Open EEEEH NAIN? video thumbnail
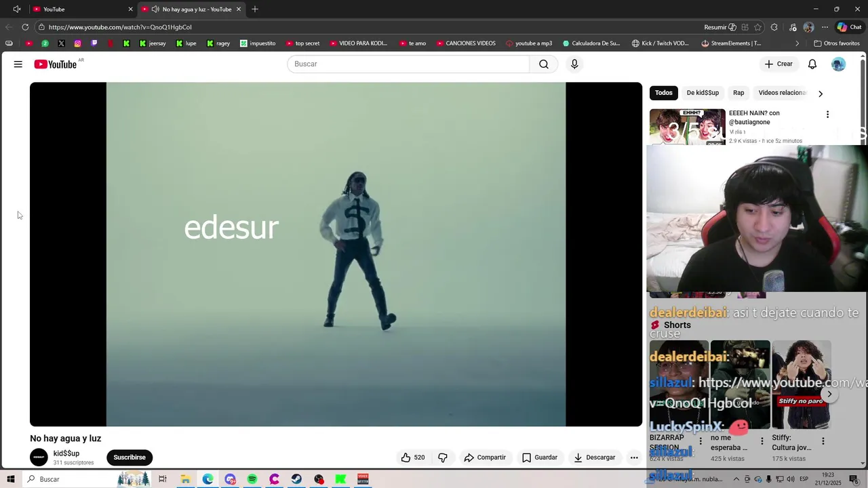 pos(688,127)
